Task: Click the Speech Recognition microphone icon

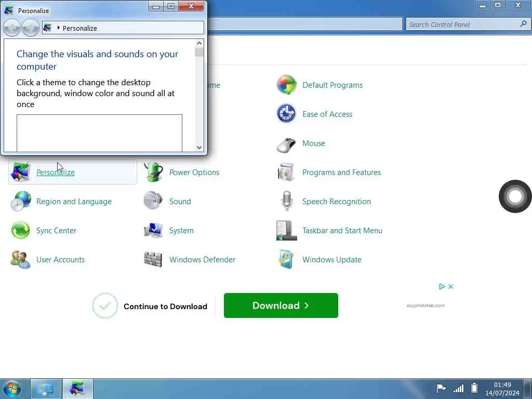Action: [x=287, y=201]
